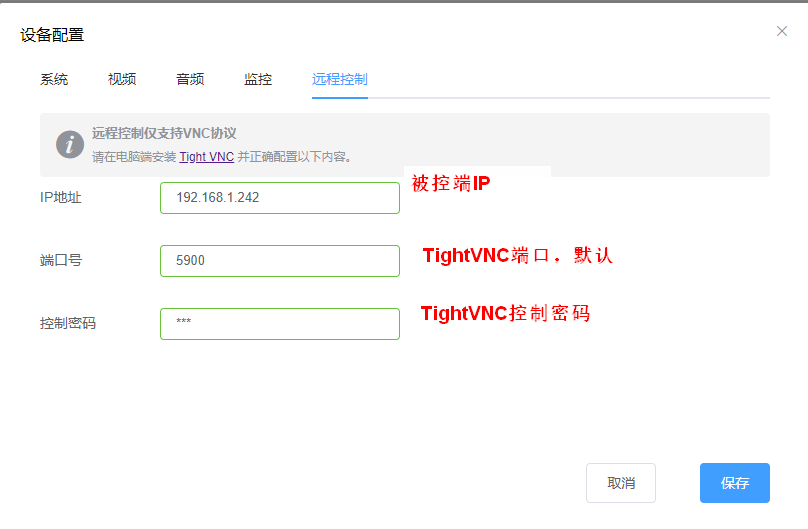Click the red TightVNC端口 annotation text
Image resolution: width=808 pixels, height=529 pixels.
pos(517,256)
